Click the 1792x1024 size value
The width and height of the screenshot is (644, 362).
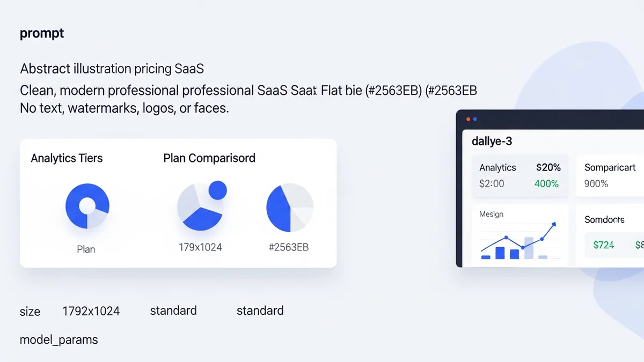pos(91,311)
